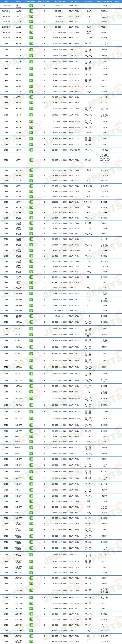This screenshot has width=122, height=644.
Task: Click the fuel icon in CORSA 12 NZ row
Action: coord(31,335)
